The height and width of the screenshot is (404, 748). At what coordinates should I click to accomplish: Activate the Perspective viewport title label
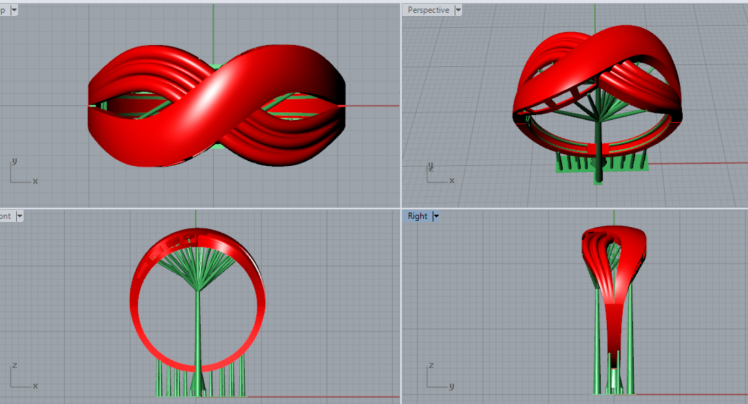(428, 9)
